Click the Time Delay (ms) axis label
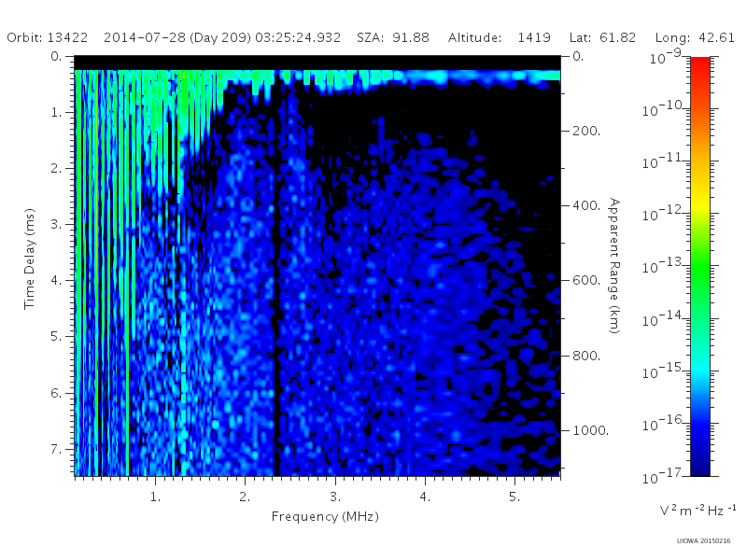This screenshot has width=747, height=560. 30,259
